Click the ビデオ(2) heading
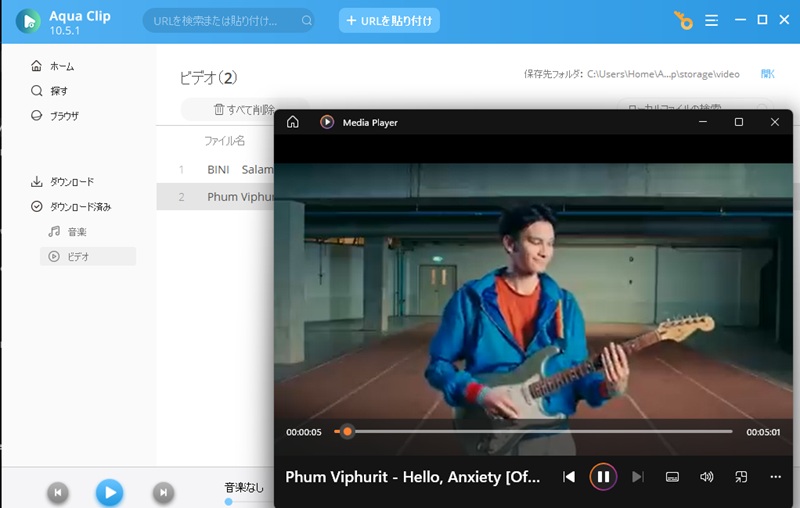This screenshot has width=800, height=508. coord(208,78)
